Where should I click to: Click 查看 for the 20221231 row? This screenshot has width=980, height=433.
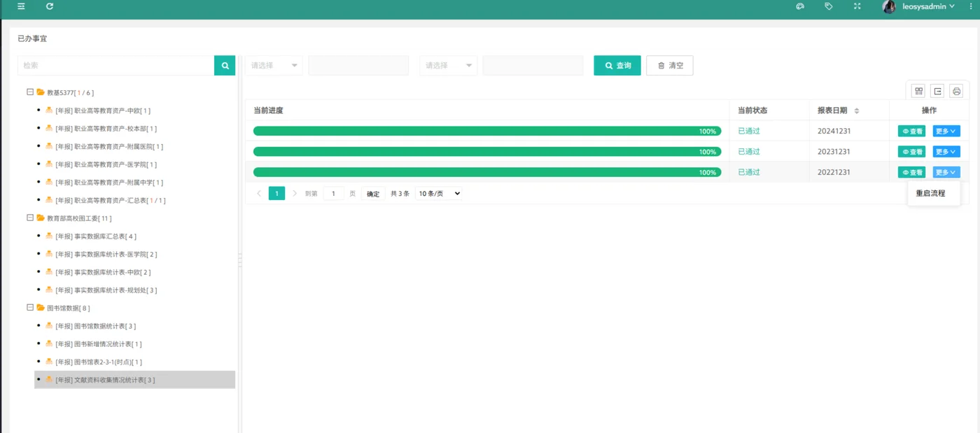(911, 172)
